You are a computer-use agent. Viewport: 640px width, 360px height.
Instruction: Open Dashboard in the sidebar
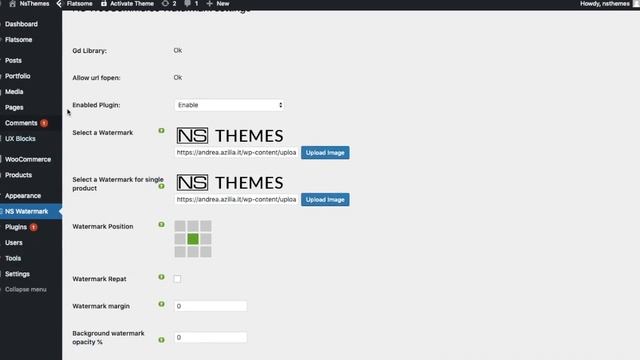21,24
